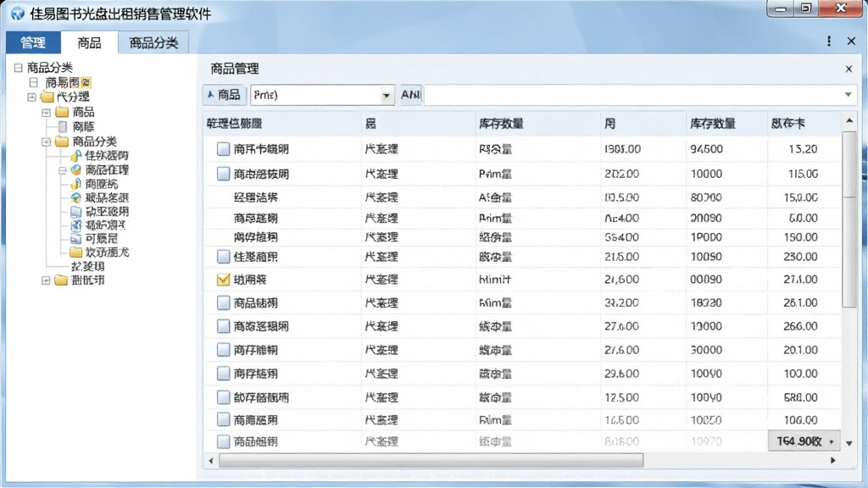Tick the checkbox of the 580.00 row
This screenshot has height=488, width=868.
223,397
